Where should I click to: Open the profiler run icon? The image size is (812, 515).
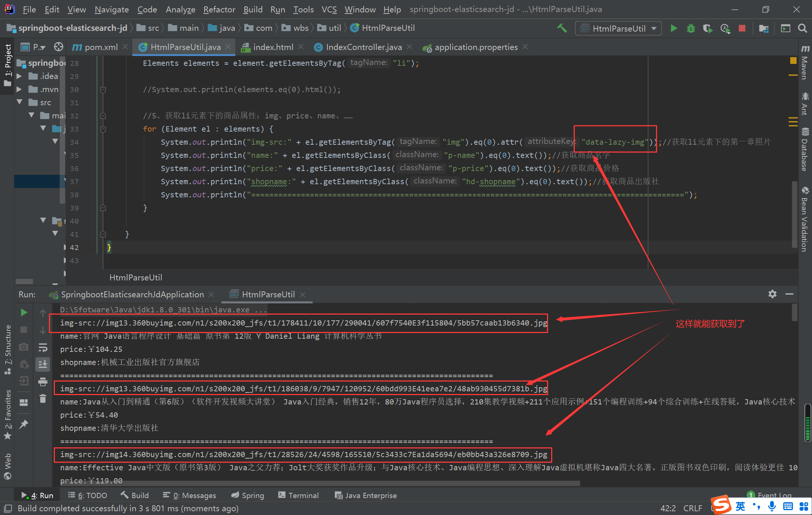[725, 28]
